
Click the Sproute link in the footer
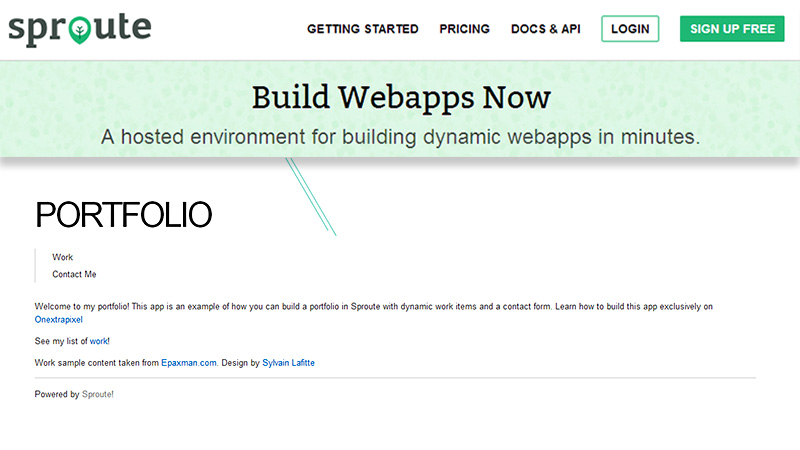[97, 394]
